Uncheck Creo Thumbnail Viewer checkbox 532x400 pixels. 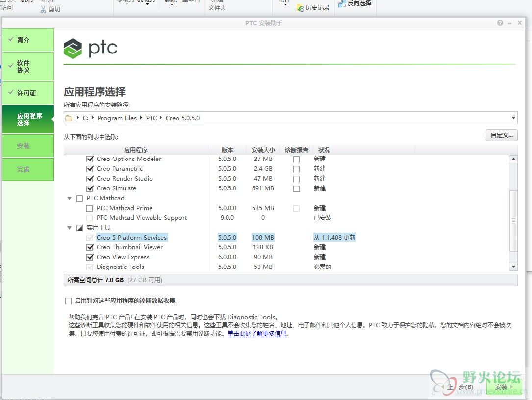coord(90,247)
